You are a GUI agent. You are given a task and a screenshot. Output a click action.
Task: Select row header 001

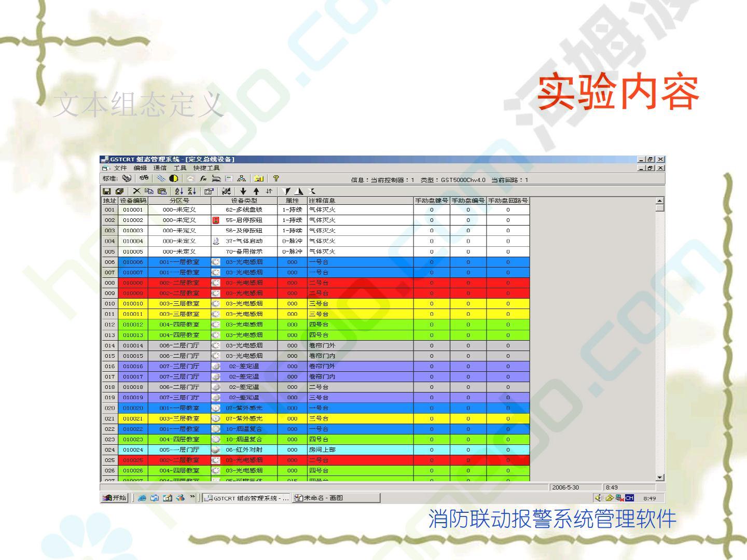109,210
